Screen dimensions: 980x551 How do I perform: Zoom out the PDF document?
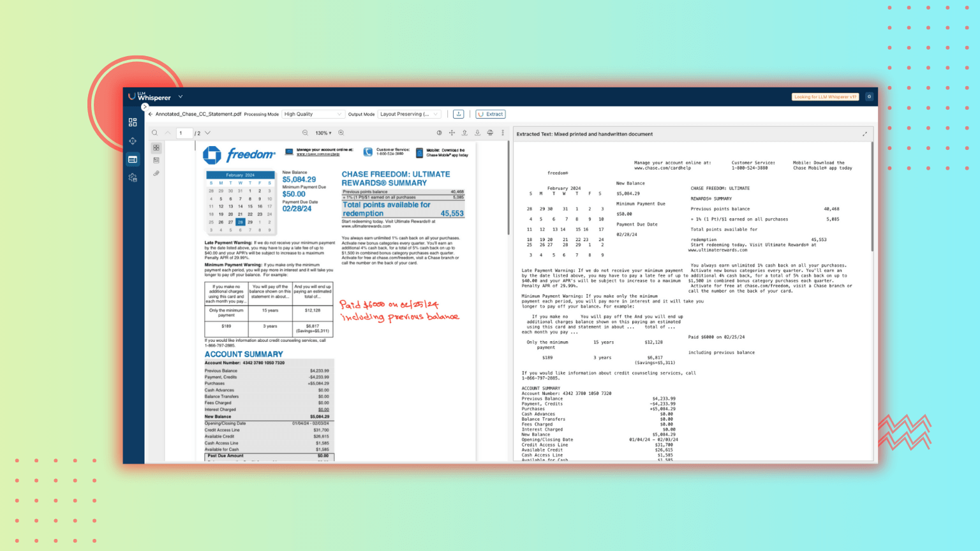[x=305, y=133]
